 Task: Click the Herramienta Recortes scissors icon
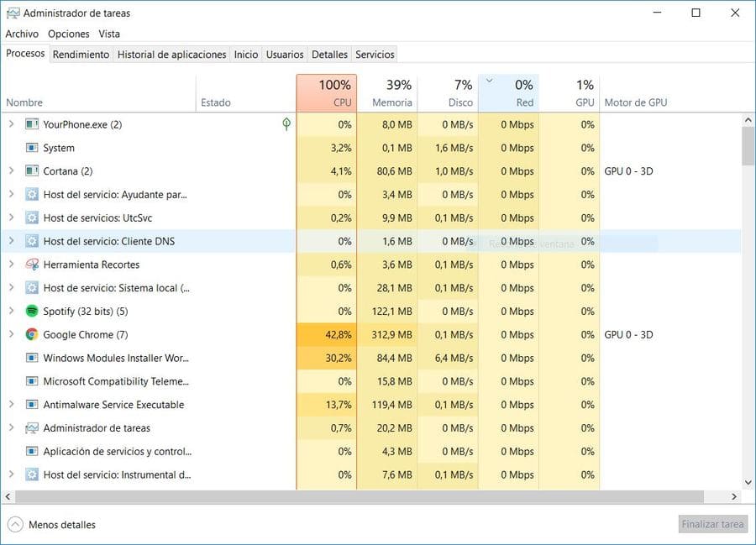32,265
